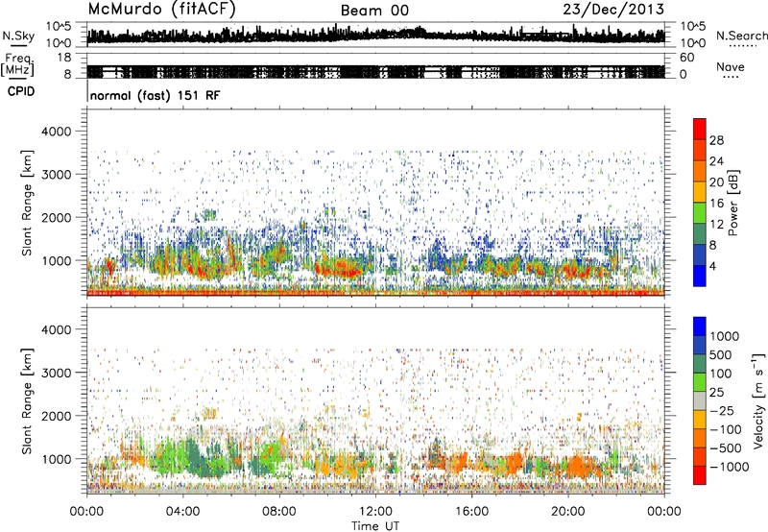Screen dimensions: 768x532
Task: Select the 20 label on the Power colorbar
Action: tap(716, 182)
